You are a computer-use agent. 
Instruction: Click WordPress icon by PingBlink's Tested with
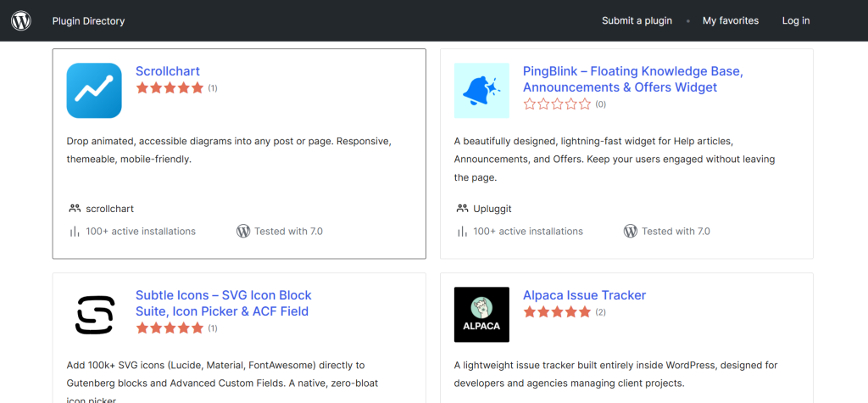pyautogui.click(x=631, y=231)
